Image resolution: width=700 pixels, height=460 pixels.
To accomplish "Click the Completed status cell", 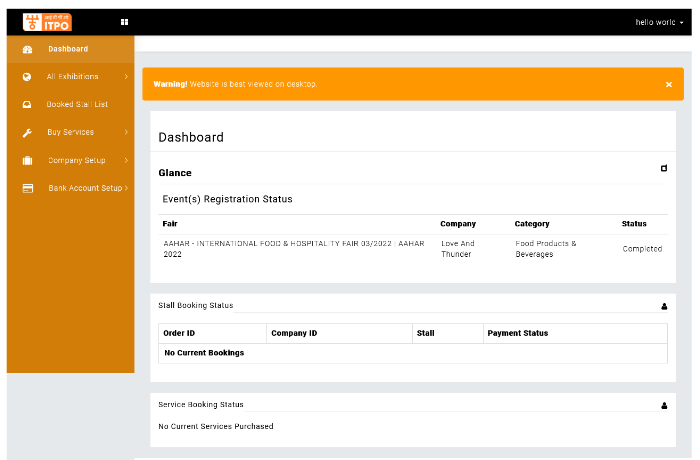I will 642,249.
